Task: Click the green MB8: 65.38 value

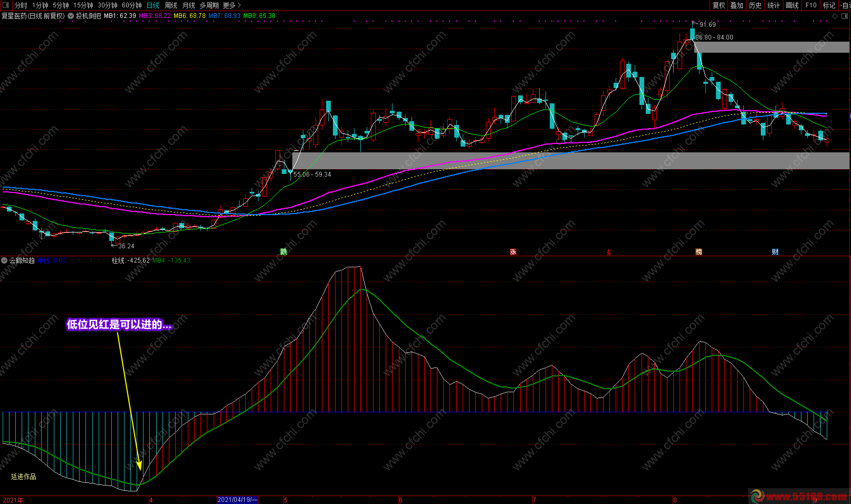Action: coord(259,16)
